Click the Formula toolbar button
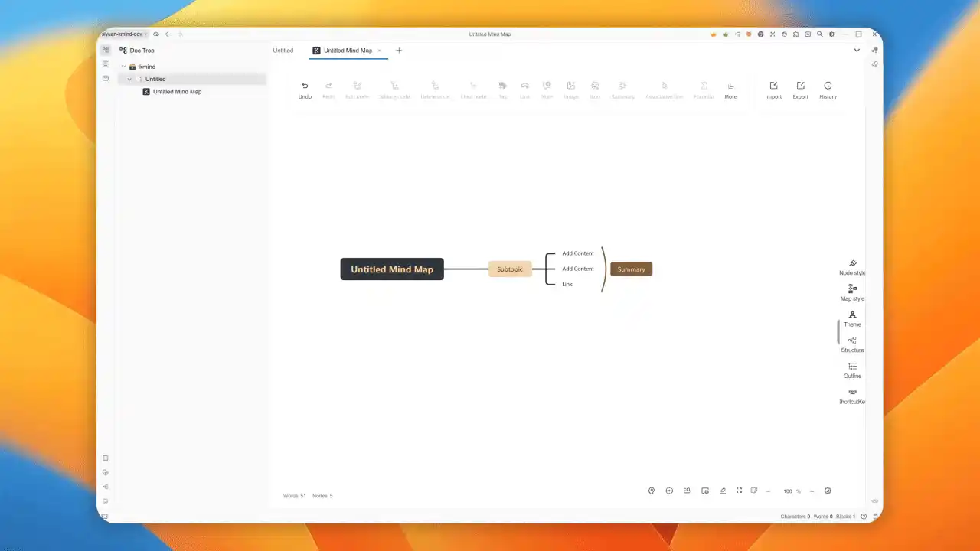The height and width of the screenshot is (551, 980). pos(704,90)
